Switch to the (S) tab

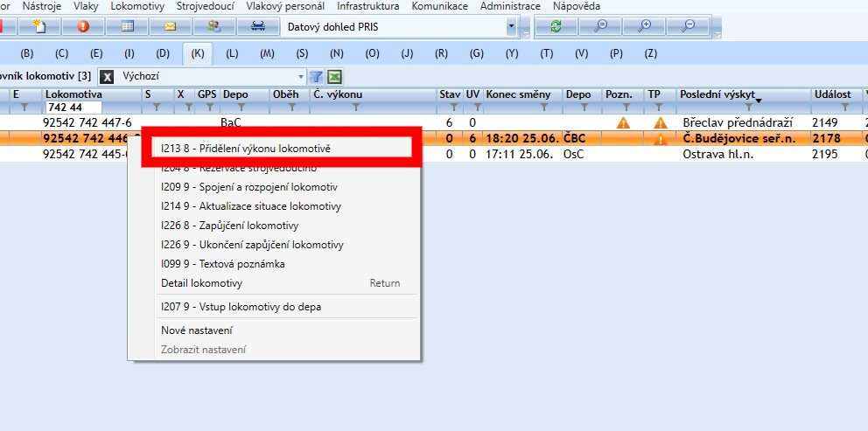pos(302,53)
